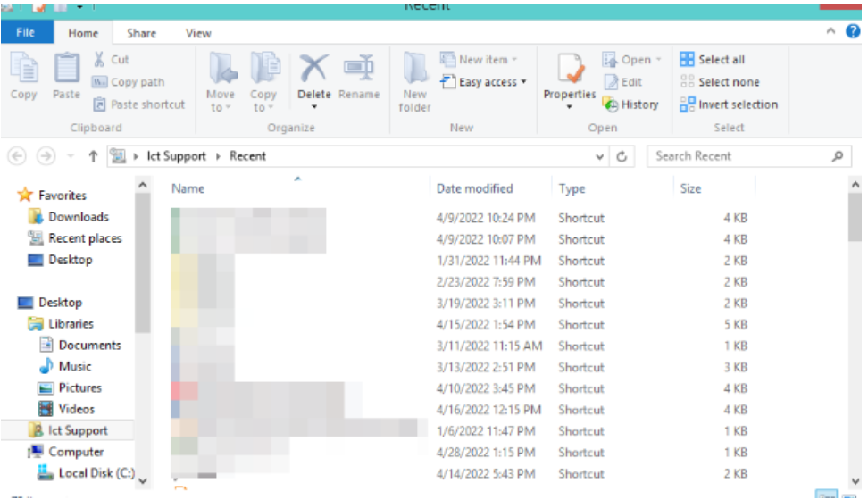Image resolution: width=868 pixels, height=500 pixels.
Task: Click the Properties icon in ribbon
Action: [570, 70]
